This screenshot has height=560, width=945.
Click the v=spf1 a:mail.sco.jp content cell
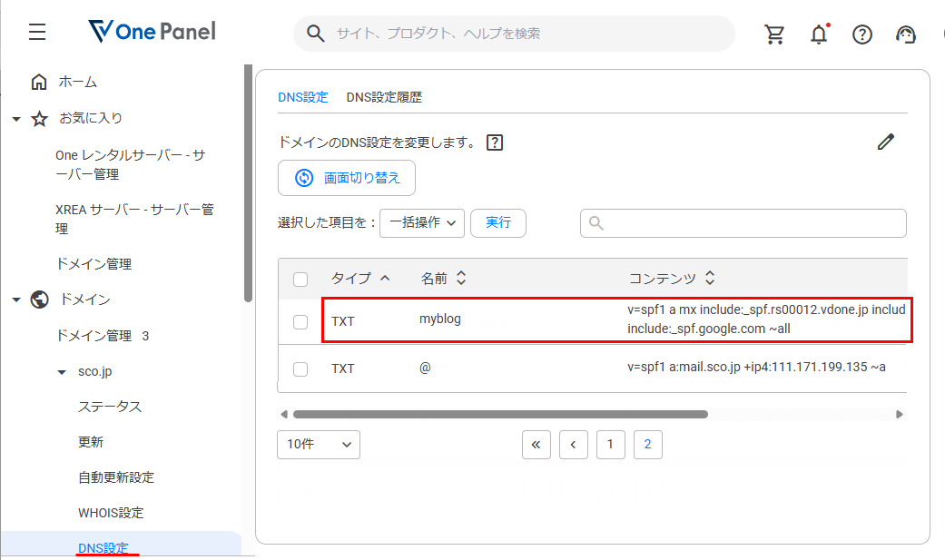tap(756, 367)
